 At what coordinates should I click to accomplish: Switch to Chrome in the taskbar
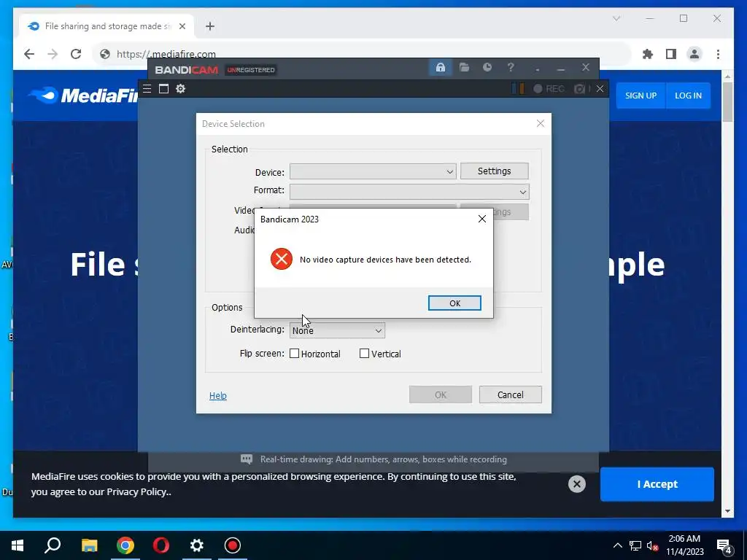coord(125,545)
